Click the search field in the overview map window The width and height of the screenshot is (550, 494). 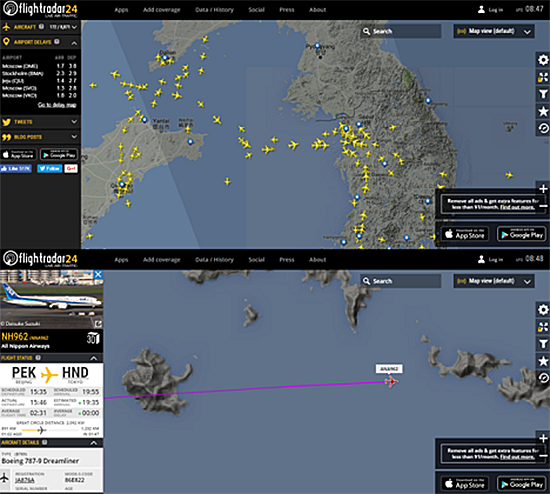402,31
